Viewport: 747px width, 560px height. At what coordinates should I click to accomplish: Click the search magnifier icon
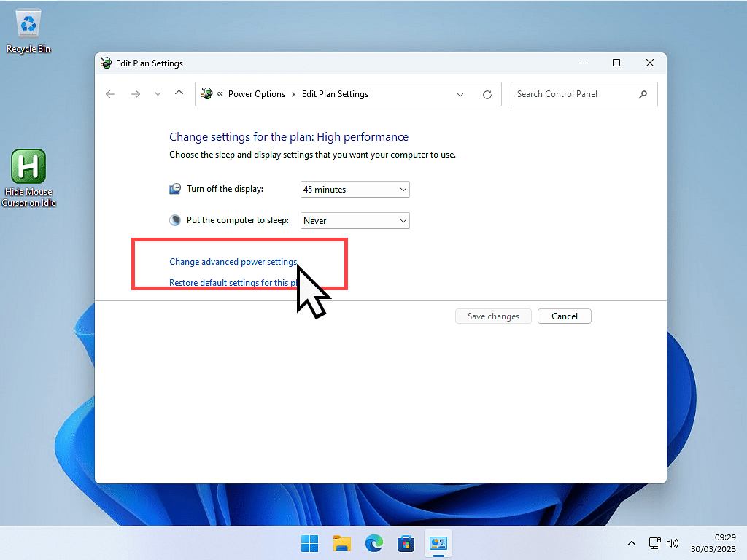(x=643, y=94)
